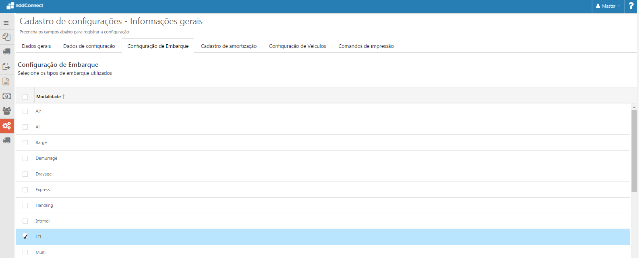The width and height of the screenshot is (644, 258).
Task: Open the hamburger menu in the sidebar
Action: [x=6, y=23]
